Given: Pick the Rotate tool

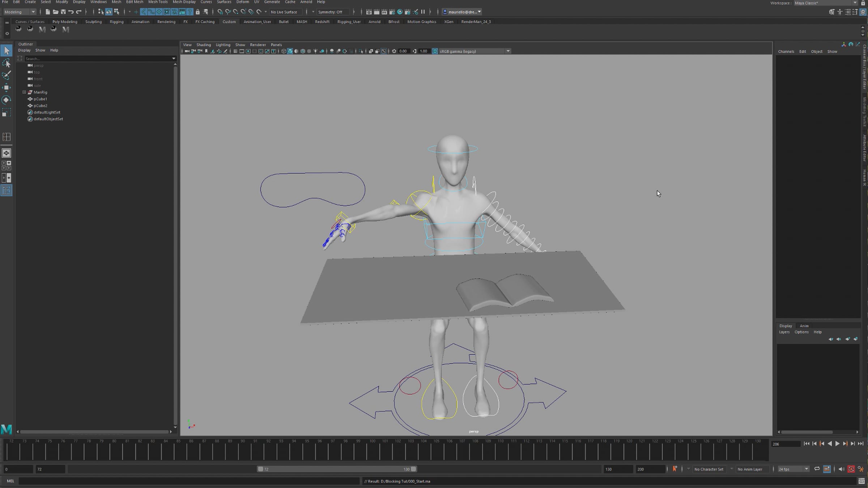Looking at the screenshot, I should tap(6, 100).
